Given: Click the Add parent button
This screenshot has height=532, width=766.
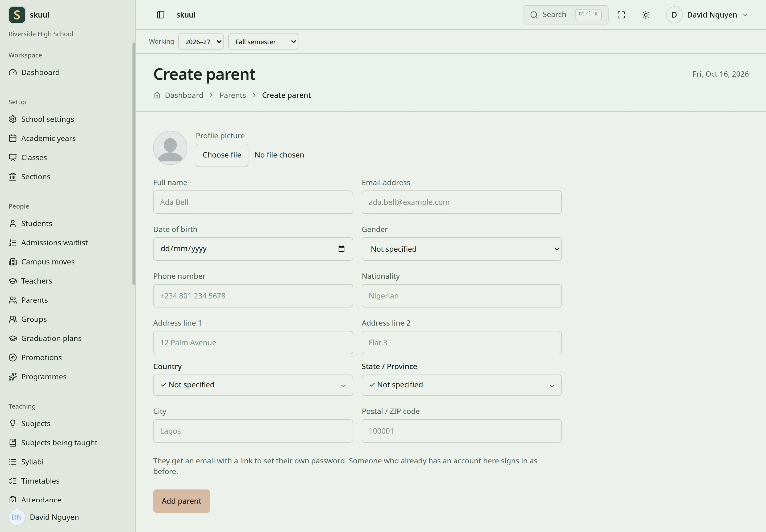Looking at the screenshot, I should pyautogui.click(x=181, y=501).
